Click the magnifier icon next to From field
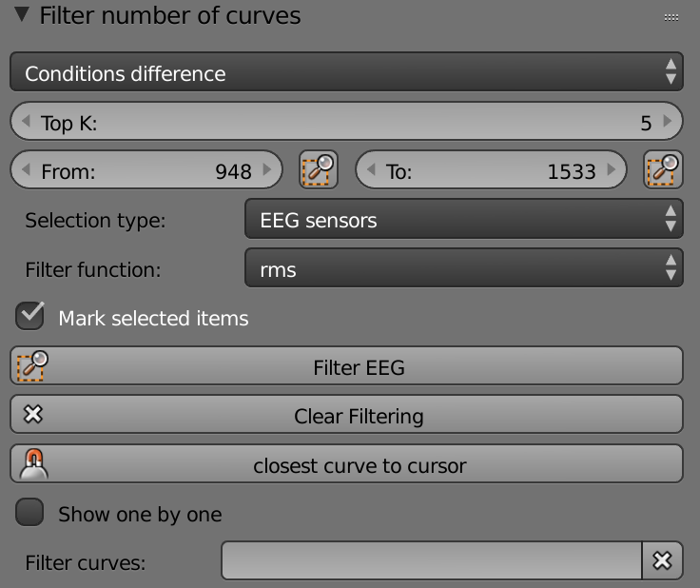This screenshot has height=588, width=700. click(319, 169)
